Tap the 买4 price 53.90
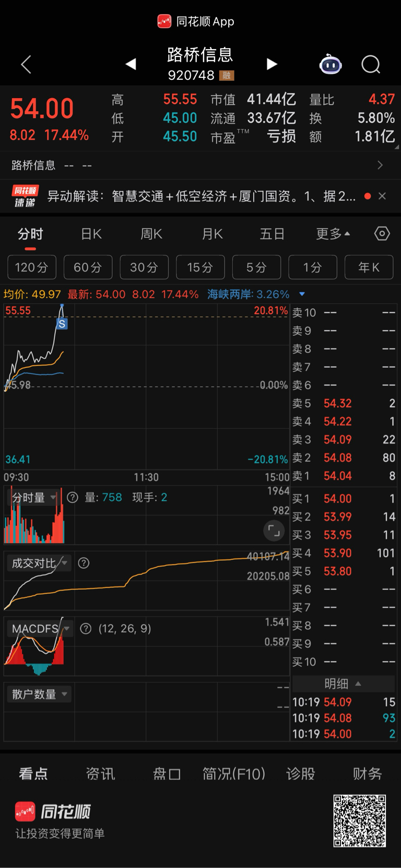The image size is (401, 868). [x=338, y=553]
